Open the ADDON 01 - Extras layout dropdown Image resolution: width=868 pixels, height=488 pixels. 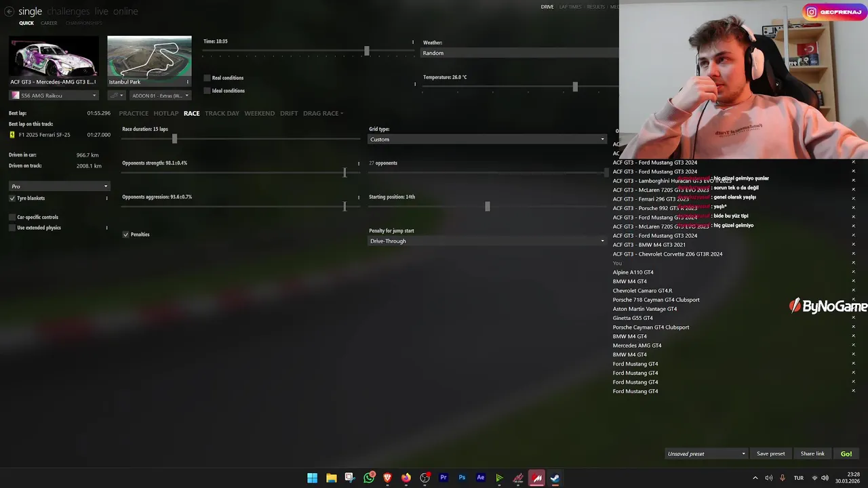161,96
